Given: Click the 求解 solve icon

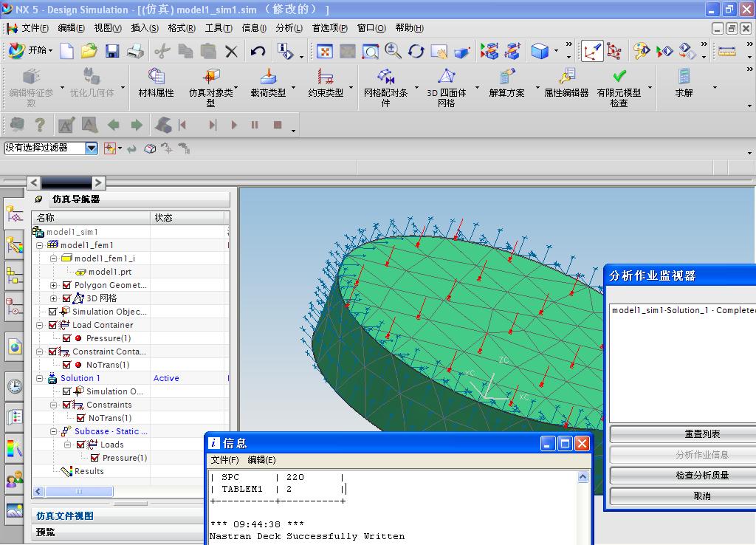Looking at the screenshot, I should point(684,77).
